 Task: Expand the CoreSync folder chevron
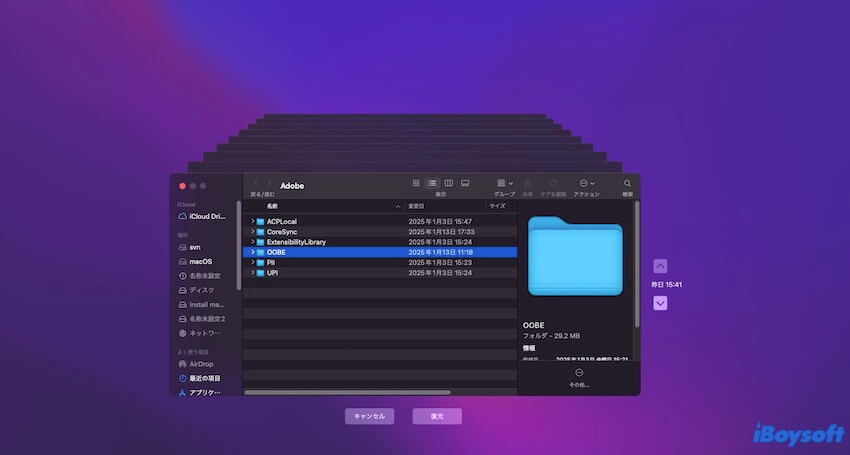click(x=253, y=232)
